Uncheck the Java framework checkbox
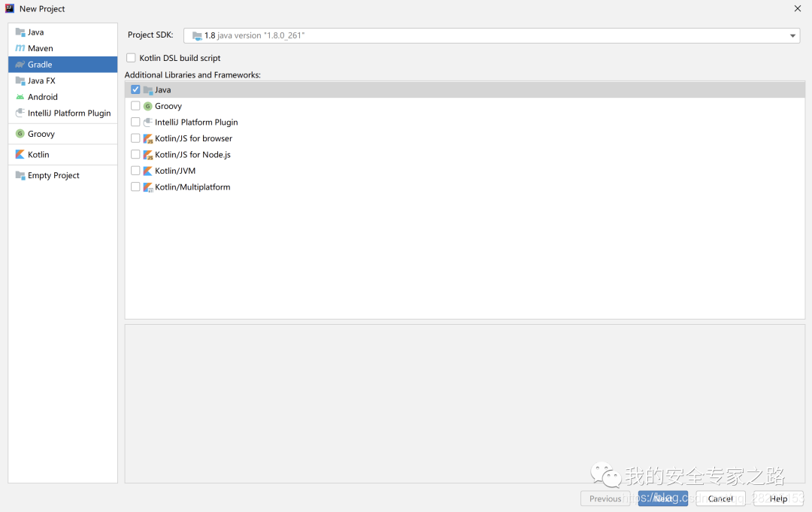This screenshot has width=812, height=512. pyautogui.click(x=135, y=89)
